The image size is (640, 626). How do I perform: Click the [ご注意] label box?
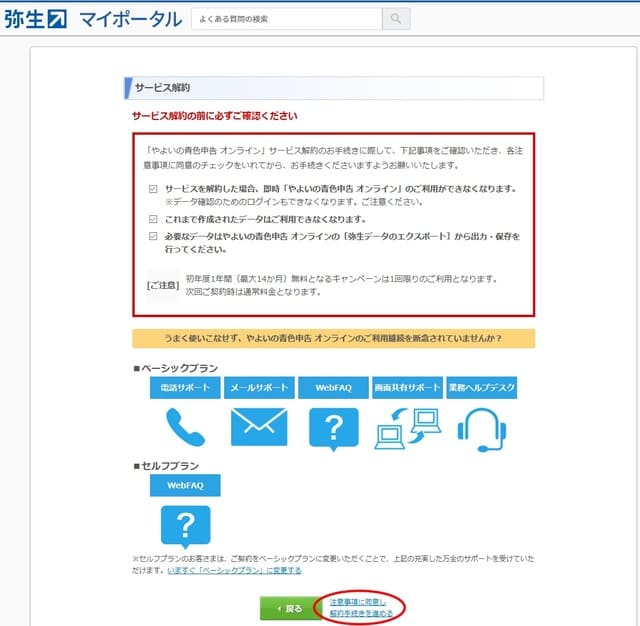tap(162, 286)
